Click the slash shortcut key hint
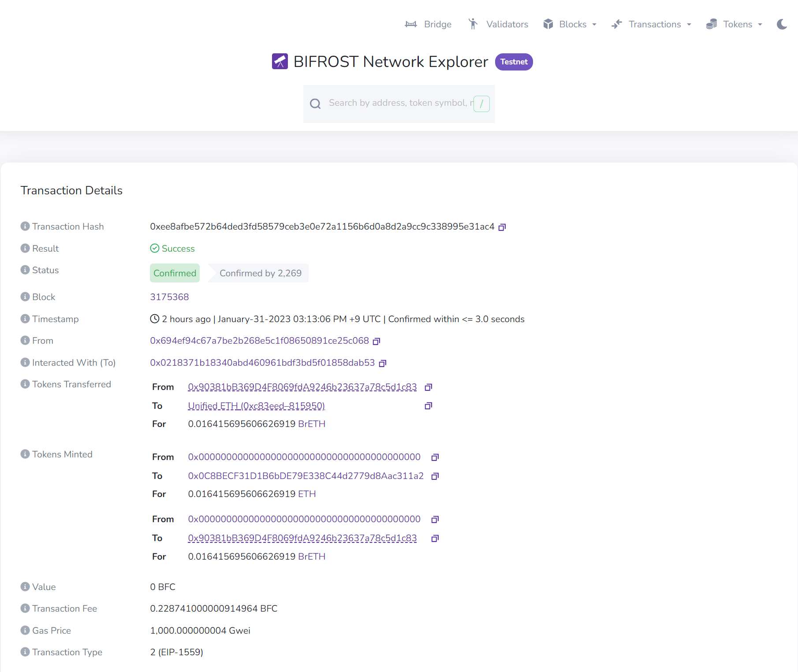 pos(481,104)
